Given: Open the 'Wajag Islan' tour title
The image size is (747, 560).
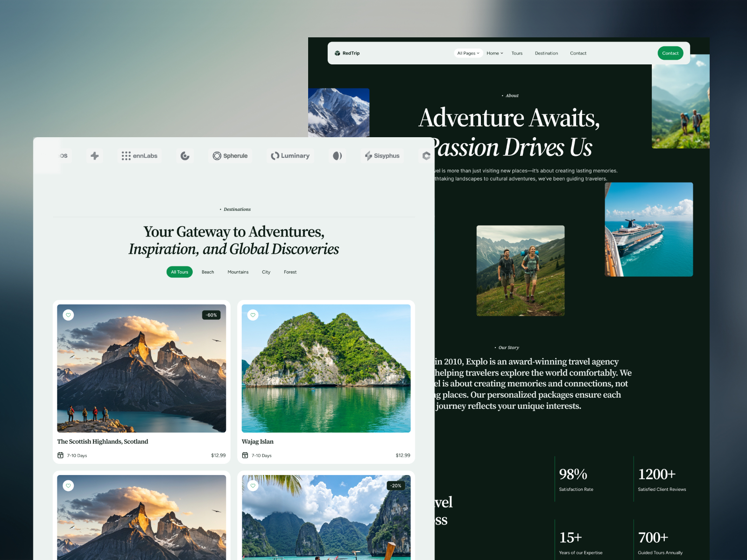Looking at the screenshot, I should pyautogui.click(x=258, y=441).
